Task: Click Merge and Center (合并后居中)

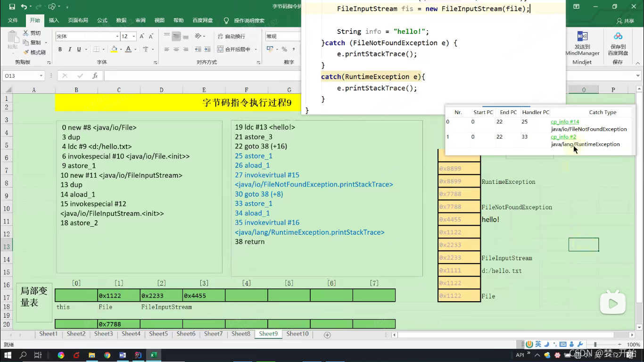Action: click(234, 49)
